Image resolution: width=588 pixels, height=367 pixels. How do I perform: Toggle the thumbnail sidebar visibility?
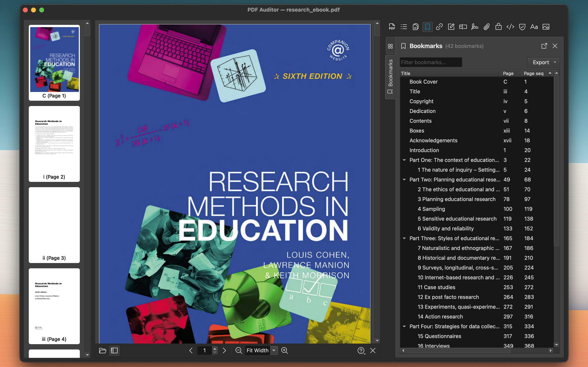click(x=114, y=350)
